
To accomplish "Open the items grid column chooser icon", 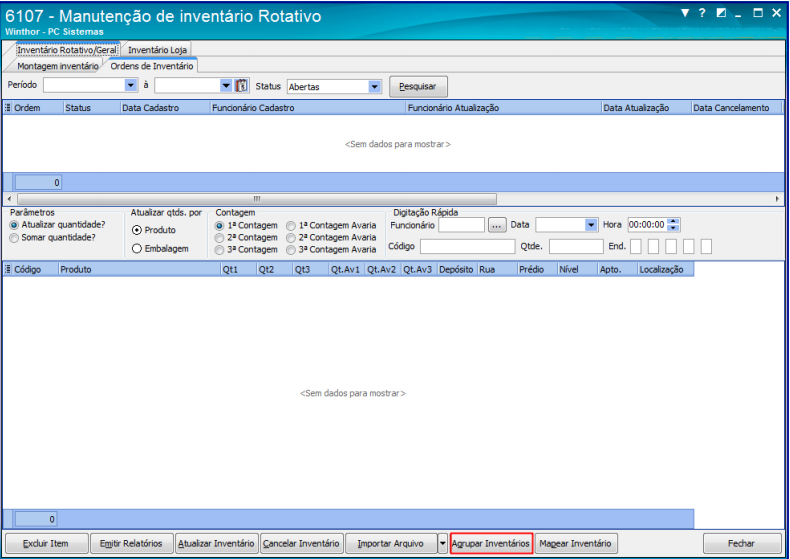I will click(8, 269).
